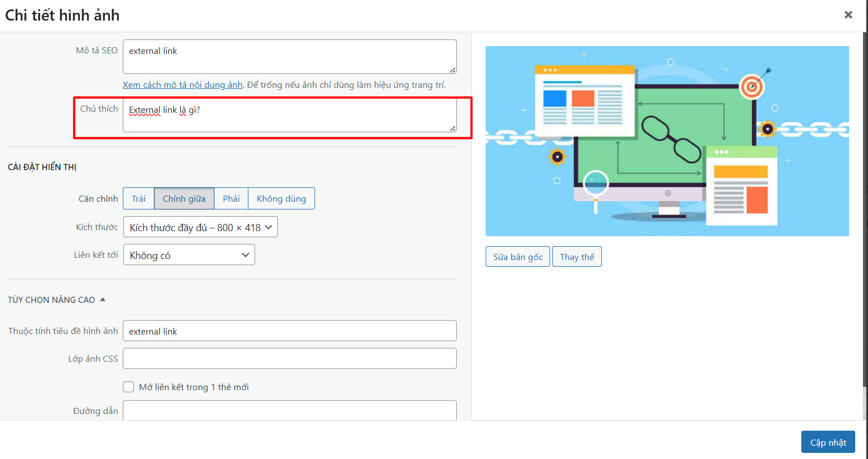The width and height of the screenshot is (868, 459).
Task: Click the Sửa bản gốc button
Action: [x=518, y=257]
